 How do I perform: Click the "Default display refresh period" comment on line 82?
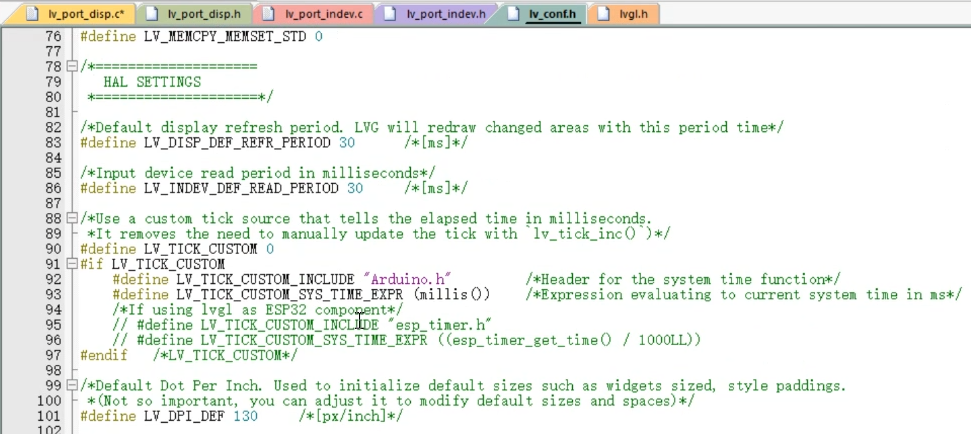[432, 128]
